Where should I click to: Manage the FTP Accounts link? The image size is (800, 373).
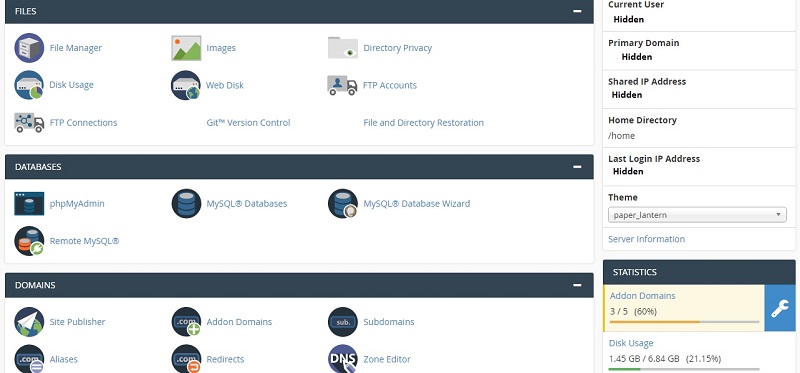pos(390,85)
